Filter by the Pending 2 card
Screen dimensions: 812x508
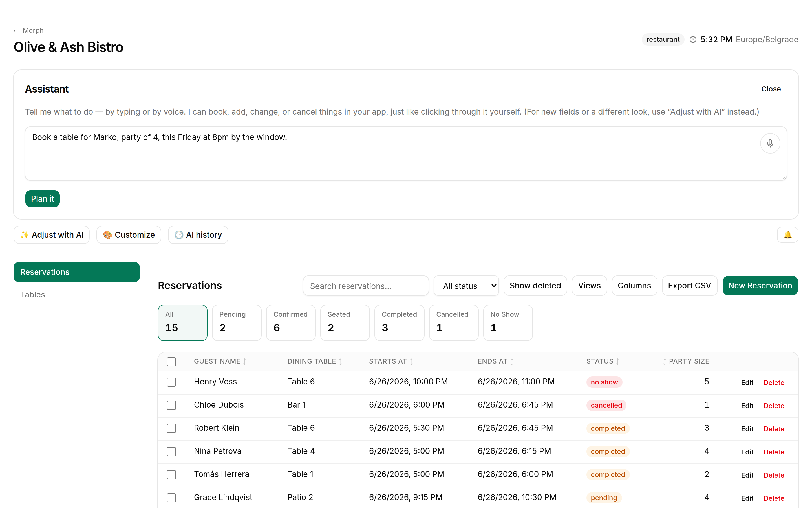point(237,323)
